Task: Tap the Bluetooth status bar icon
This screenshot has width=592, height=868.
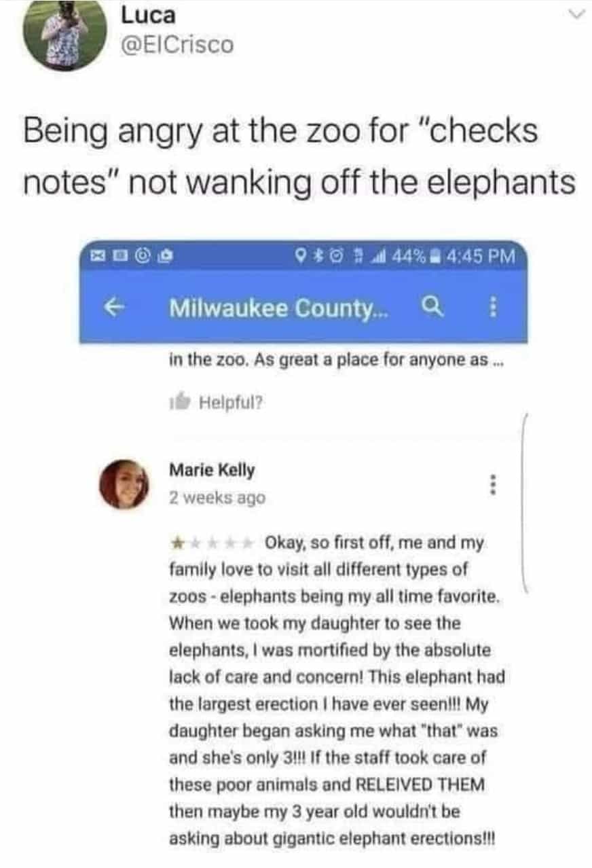Action: click(x=318, y=257)
